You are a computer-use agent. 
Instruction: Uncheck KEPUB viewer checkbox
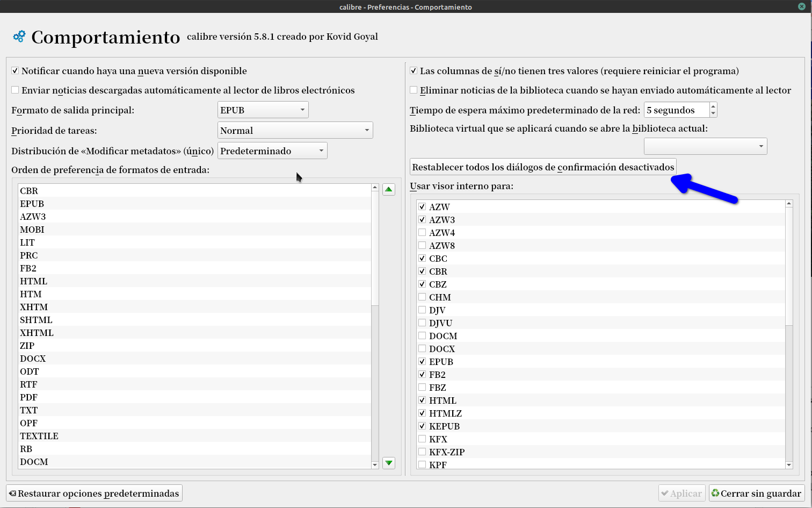422,426
